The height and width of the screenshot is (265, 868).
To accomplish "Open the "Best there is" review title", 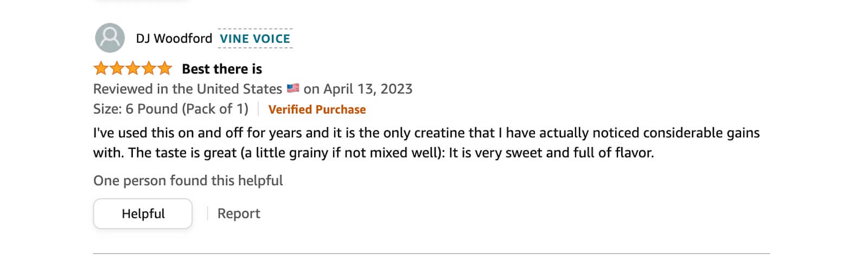I will (x=222, y=69).
